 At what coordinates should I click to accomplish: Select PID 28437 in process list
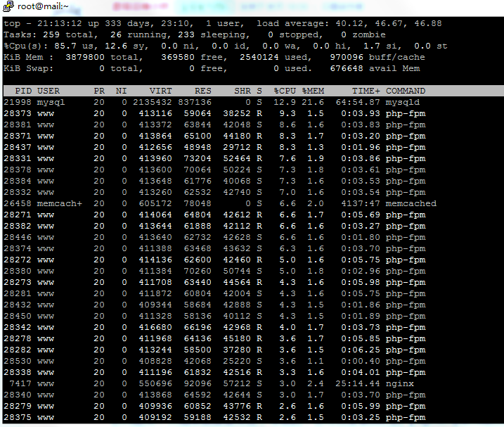18,147
